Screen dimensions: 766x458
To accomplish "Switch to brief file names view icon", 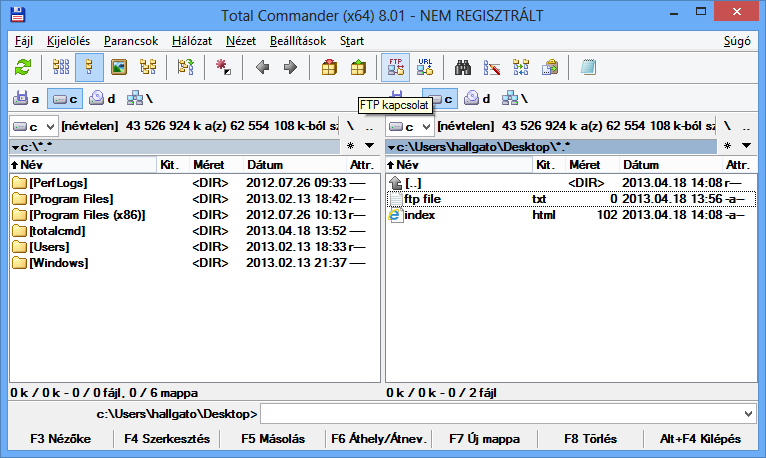I will pos(61,67).
